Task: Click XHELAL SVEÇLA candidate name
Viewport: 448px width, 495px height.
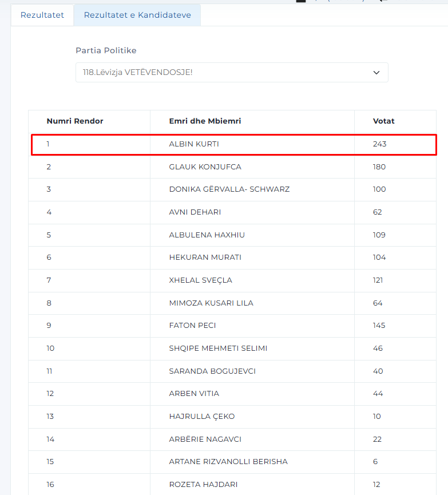Action: (x=200, y=280)
